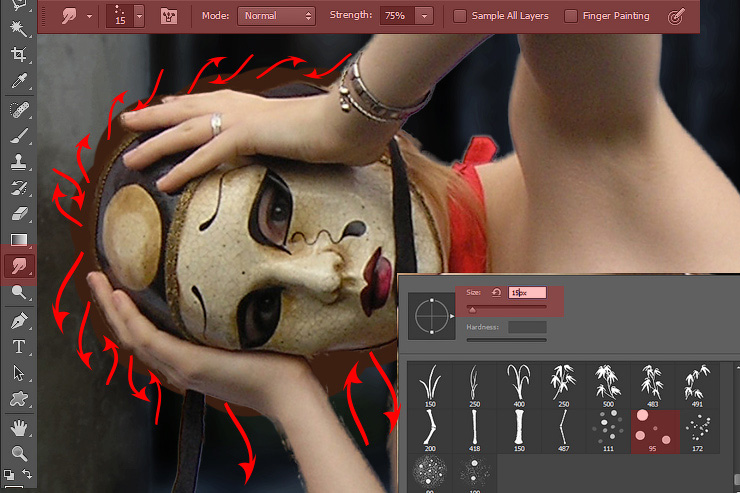Viewport: 740px width, 493px height.
Task: Click the brush Size slider
Action: [506, 311]
